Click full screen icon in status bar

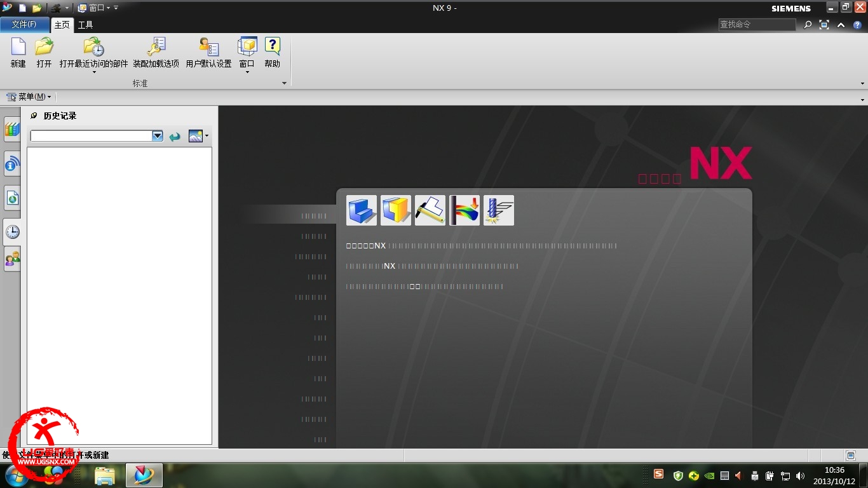[x=851, y=456]
